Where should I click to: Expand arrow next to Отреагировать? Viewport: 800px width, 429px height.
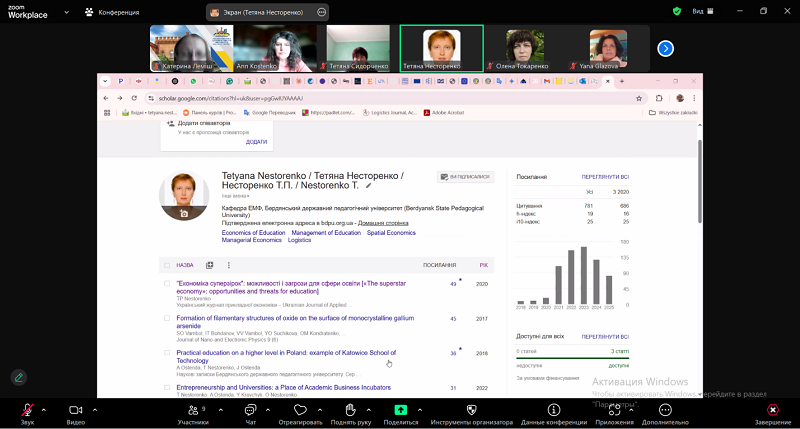tap(320, 410)
